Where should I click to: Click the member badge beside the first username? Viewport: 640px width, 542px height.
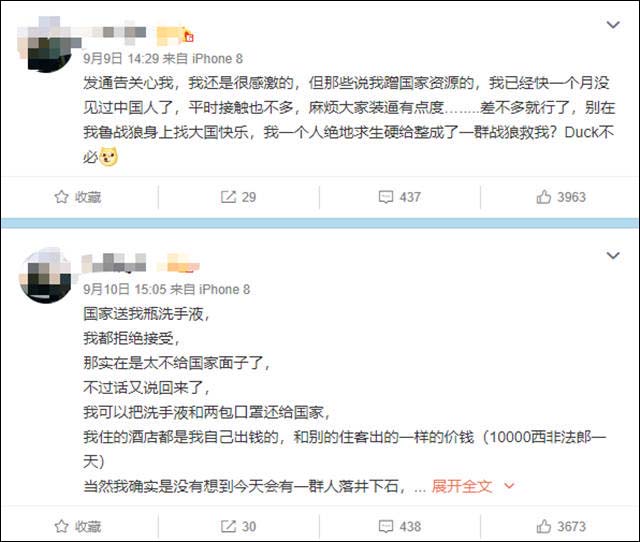pyautogui.click(x=176, y=36)
